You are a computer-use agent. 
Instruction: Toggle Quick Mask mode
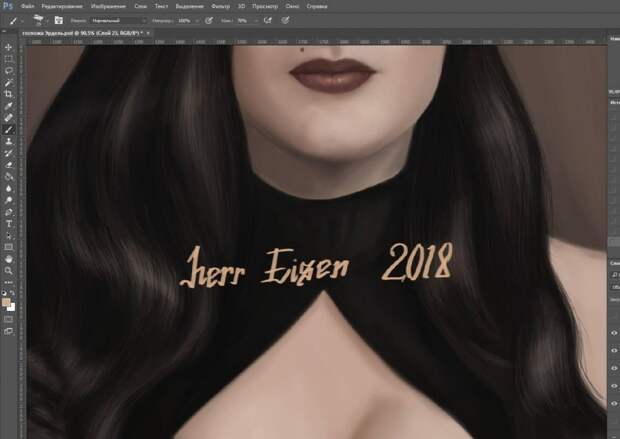click(8, 319)
